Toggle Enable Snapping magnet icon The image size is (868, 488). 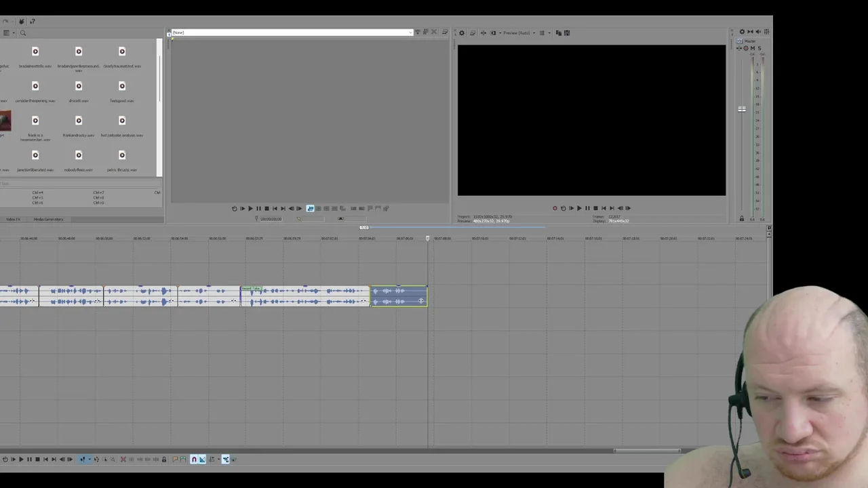coord(194,460)
